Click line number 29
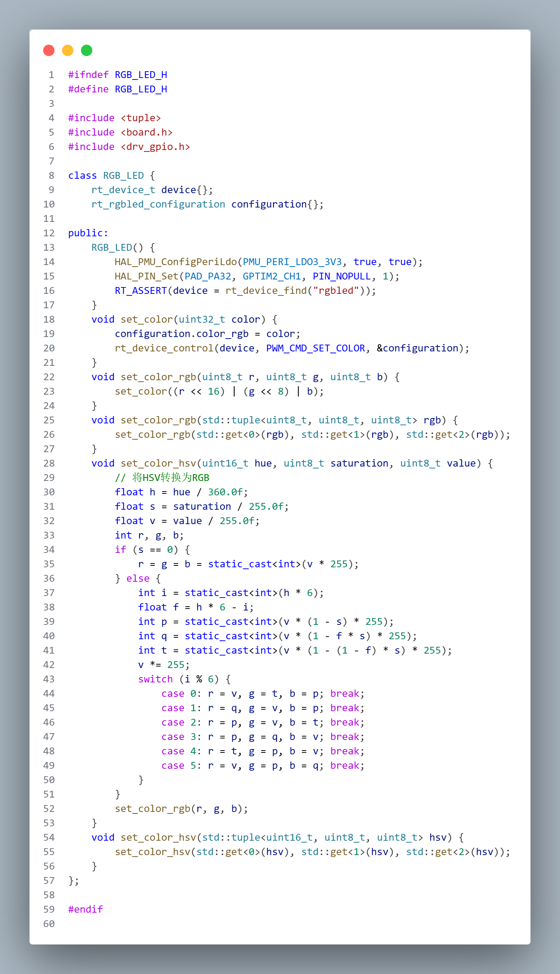 click(49, 478)
